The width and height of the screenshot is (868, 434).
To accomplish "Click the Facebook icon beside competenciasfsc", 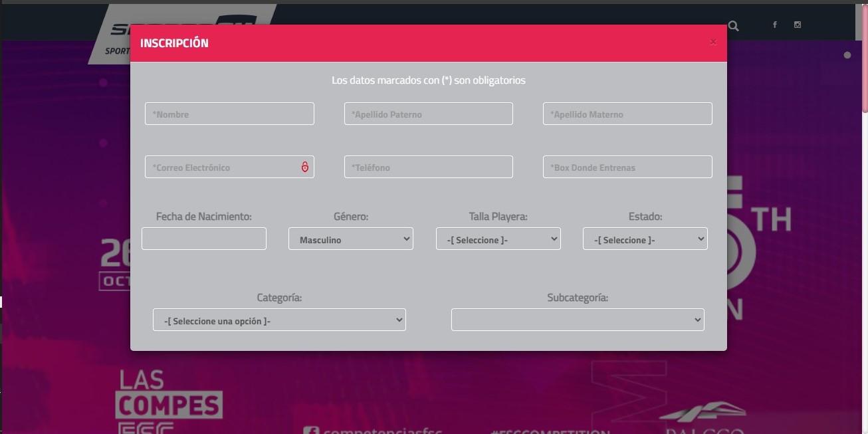I will 310,430.
